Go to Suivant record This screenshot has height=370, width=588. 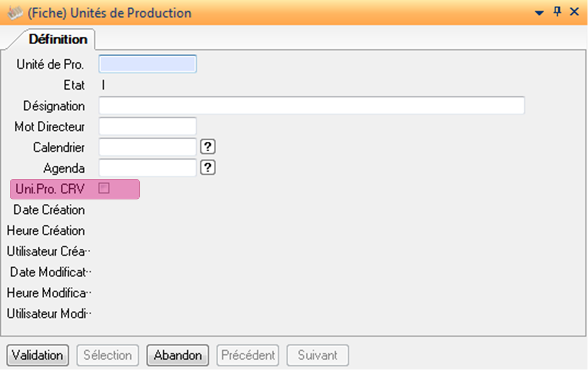317,355
